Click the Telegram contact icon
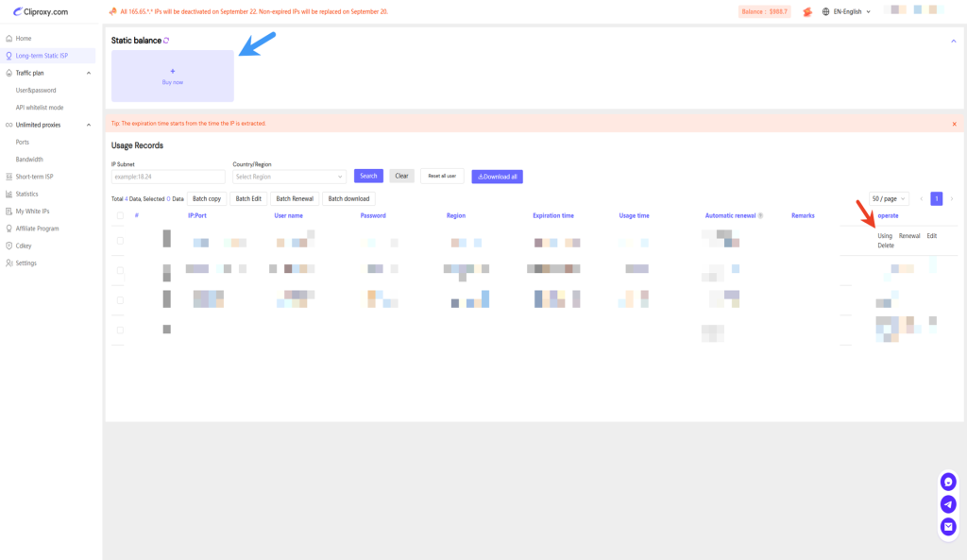The image size is (967, 560). (x=948, y=504)
